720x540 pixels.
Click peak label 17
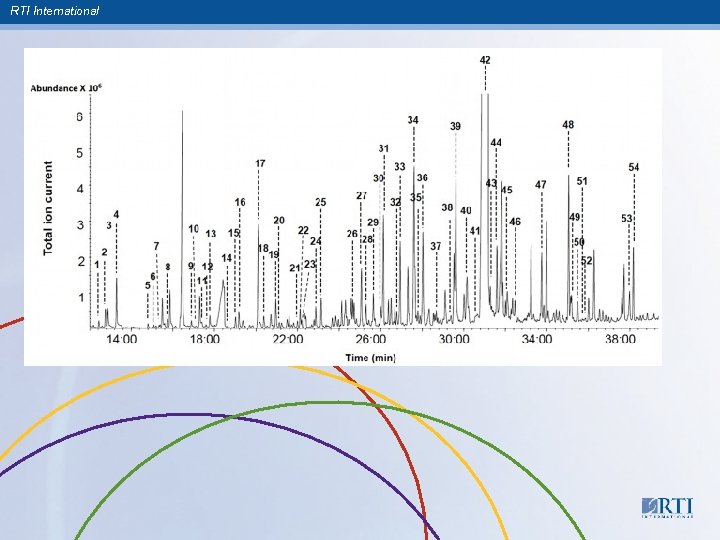tap(260, 163)
